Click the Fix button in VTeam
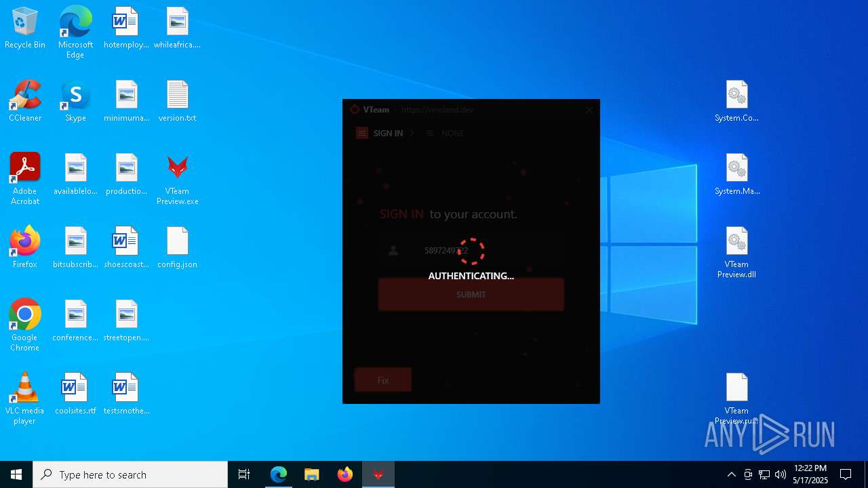The width and height of the screenshot is (868, 488). pos(383,380)
